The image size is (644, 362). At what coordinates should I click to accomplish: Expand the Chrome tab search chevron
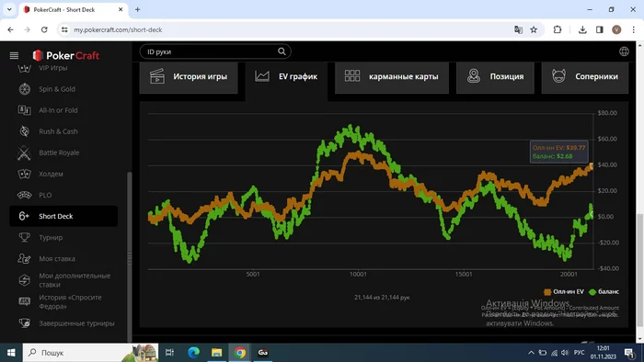click(x=9, y=9)
